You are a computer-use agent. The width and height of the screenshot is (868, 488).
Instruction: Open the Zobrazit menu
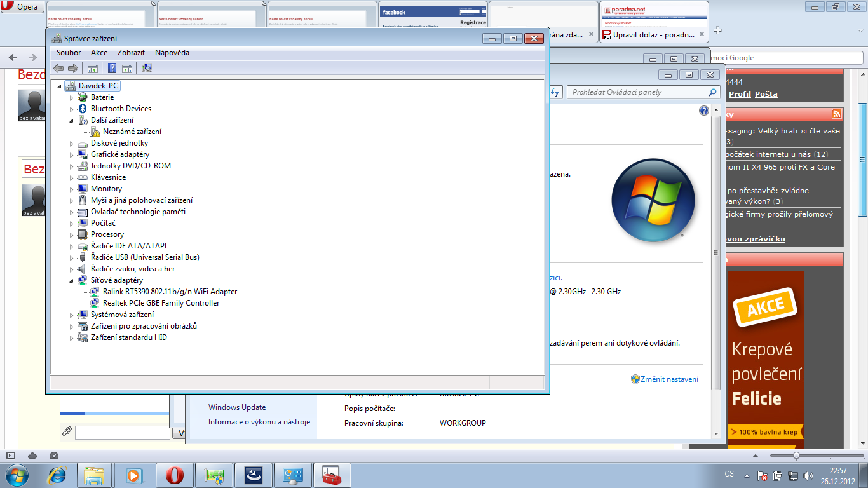point(131,53)
